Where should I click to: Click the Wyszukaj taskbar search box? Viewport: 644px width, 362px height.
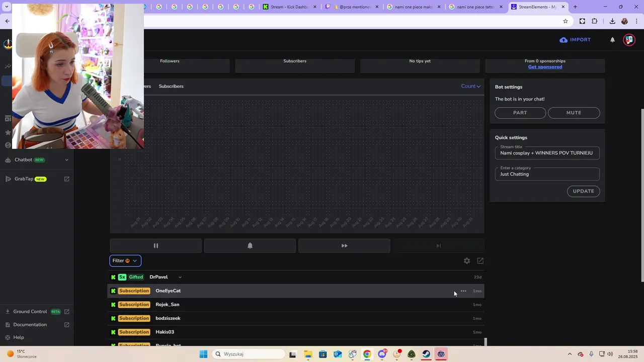[x=249, y=354]
